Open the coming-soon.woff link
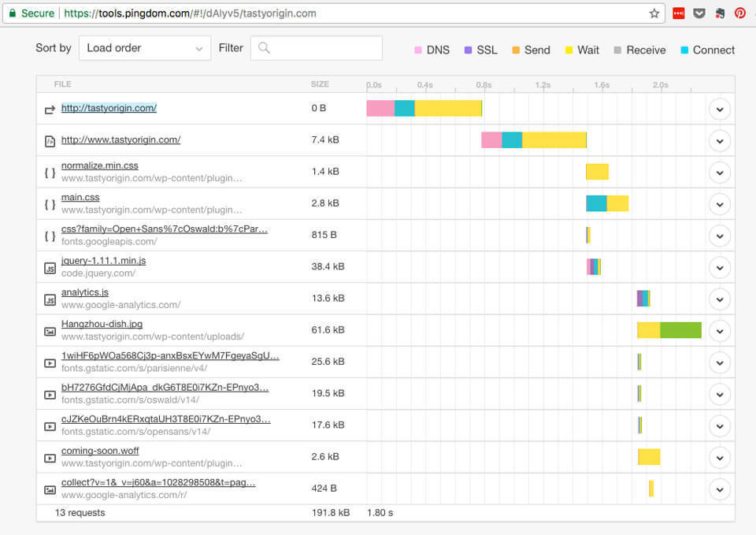This screenshot has width=756, height=535. click(x=100, y=451)
